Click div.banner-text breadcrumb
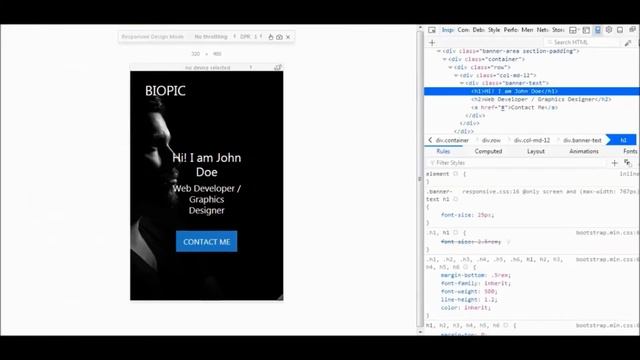This screenshot has height=360, width=640. [x=582, y=140]
